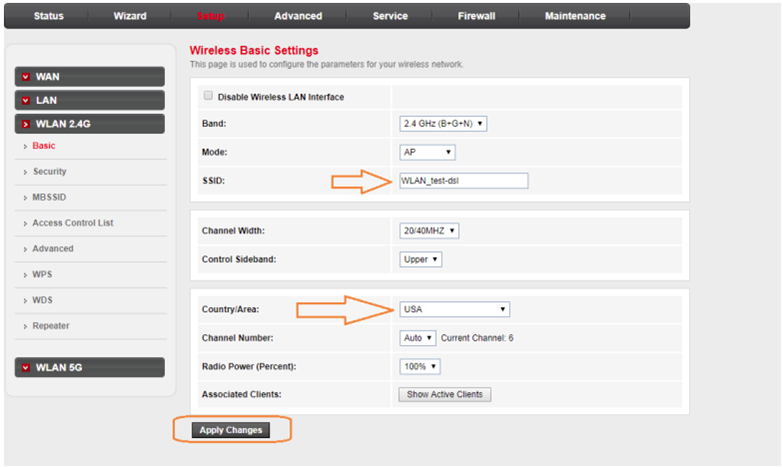The width and height of the screenshot is (782, 467).
Task: Open the Security link in sidebar
Action: [x=50, y=172]
